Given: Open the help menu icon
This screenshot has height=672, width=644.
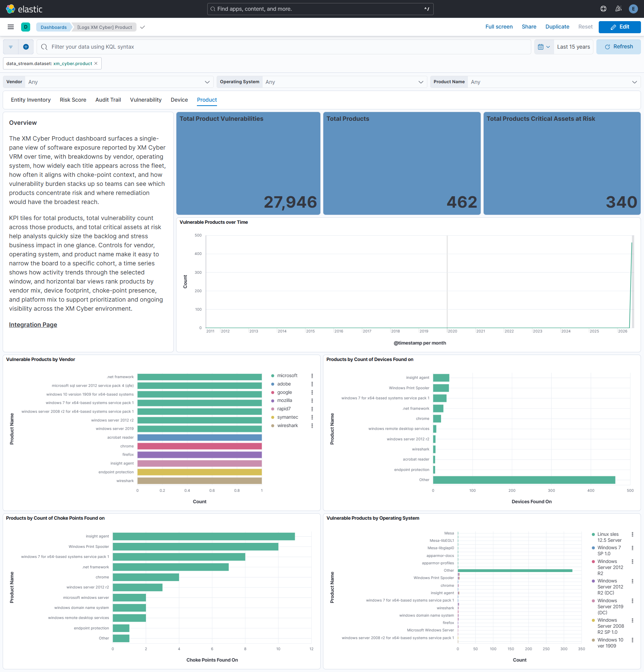Looking at the screenshot, I should pyautogui.click(x=603, y=9).
